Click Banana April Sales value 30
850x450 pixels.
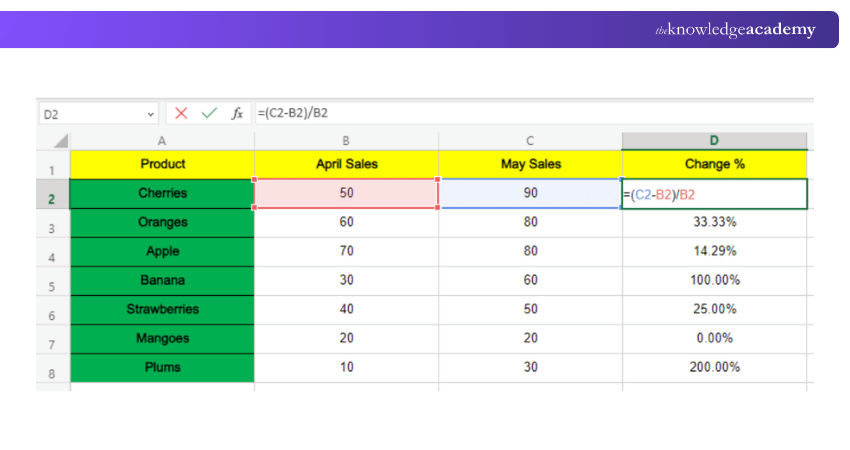(x=346, y=281)
